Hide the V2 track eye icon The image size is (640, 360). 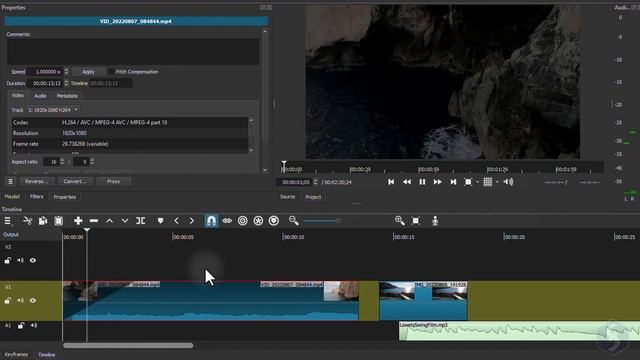pos(33,260)
